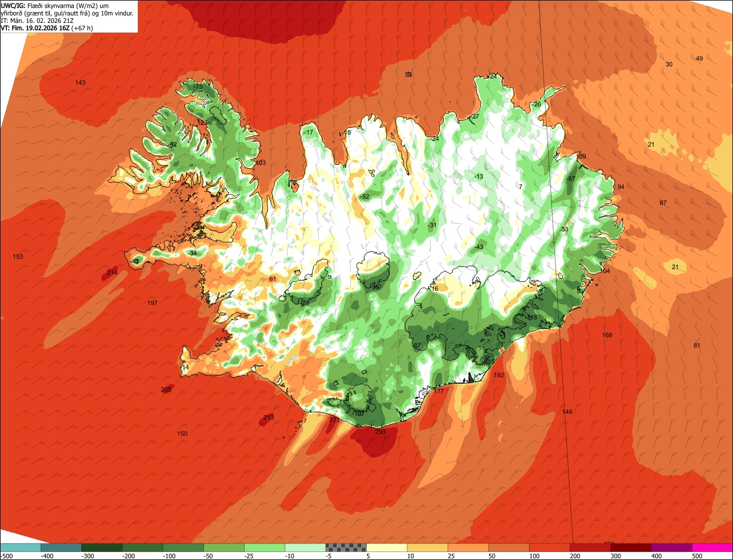The image size is (733, 560).
Task: Choose the green swatch between -50 and -25
Action: 224,547
